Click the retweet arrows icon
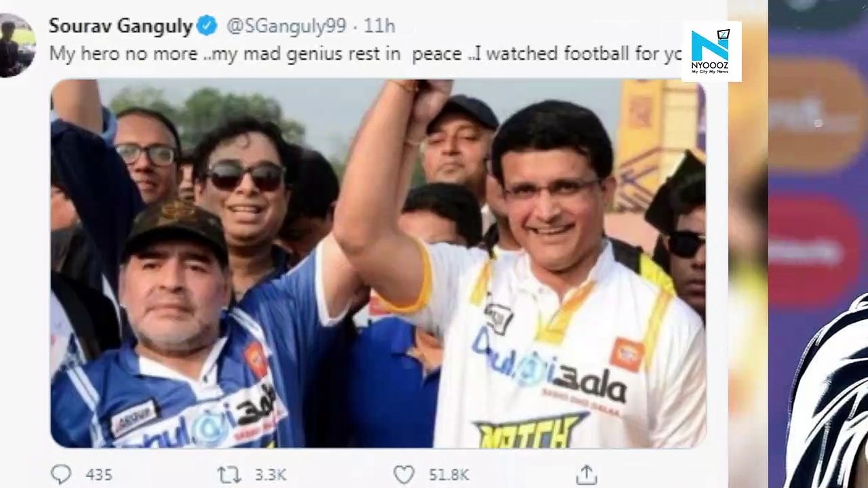Viewport: 868px width, 488px height. tap(229, 474)
